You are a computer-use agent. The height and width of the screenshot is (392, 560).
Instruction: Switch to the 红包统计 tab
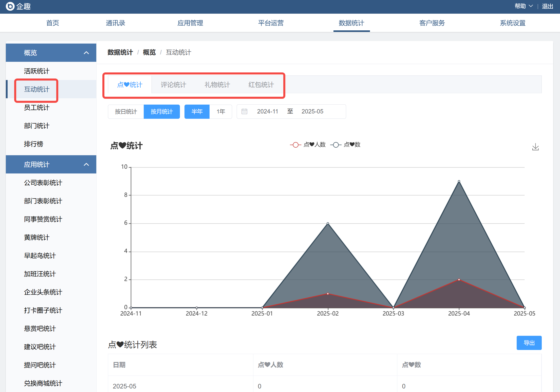tap(261, 85)
